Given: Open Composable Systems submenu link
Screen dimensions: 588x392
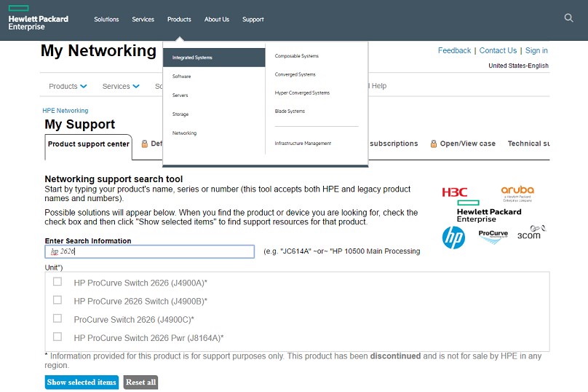Looking at the screenshot, I should 297,56.
